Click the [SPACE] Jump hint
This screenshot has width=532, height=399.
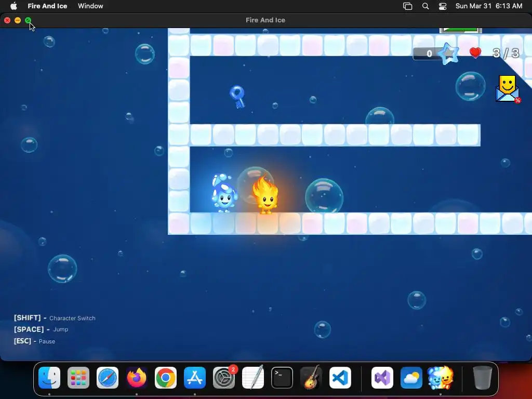pyautogui.click(x=41, y=329)
